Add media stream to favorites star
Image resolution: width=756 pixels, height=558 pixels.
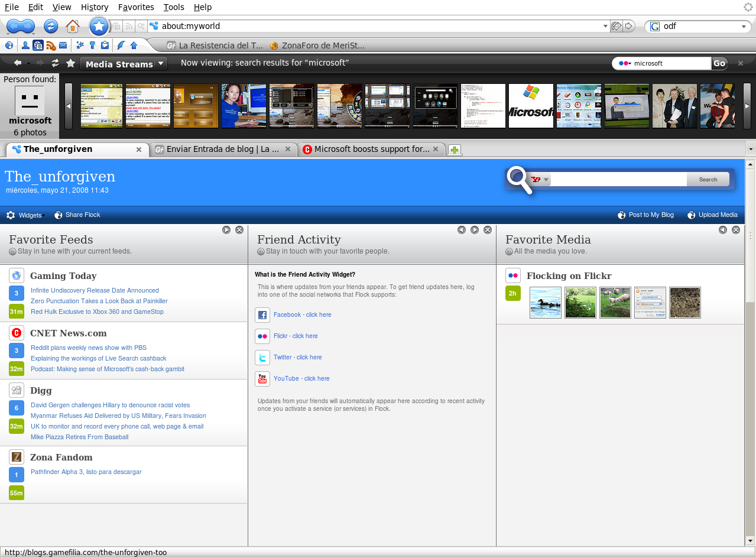[x=70, y=63]
